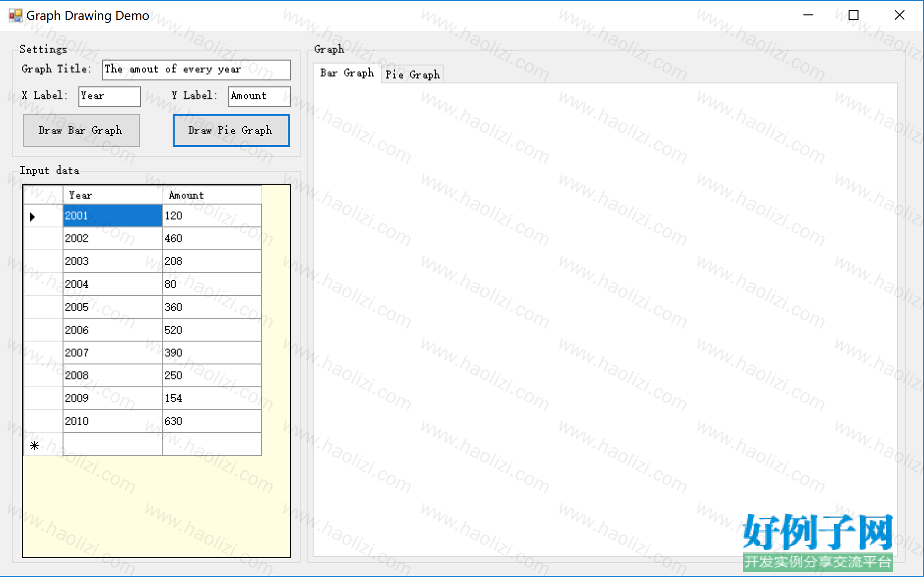Select the amount cell 250
Screen dimensions: 924x577
(212, 376)
